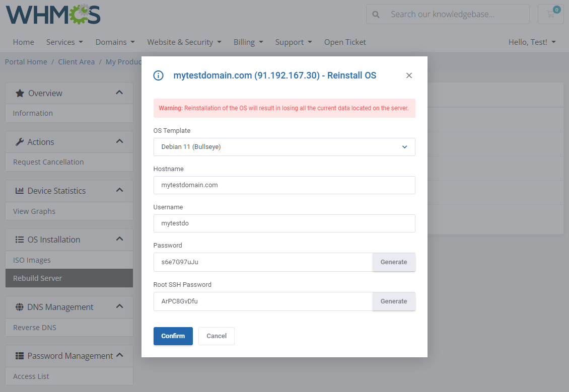Click the grid icon beside Password Management
The width and height of the screenshot is (569, 392).
(x=18, y=355)
